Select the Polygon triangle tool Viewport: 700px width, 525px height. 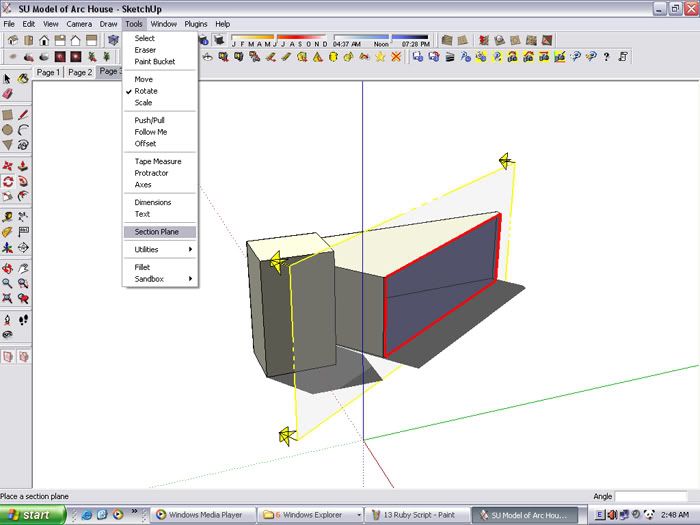[7, 145]
